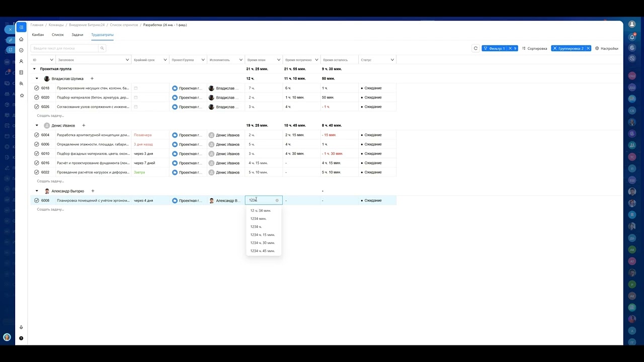Open the Проект/Группа column dropdown arrow
644x362 pixels.
click(203, 60)
